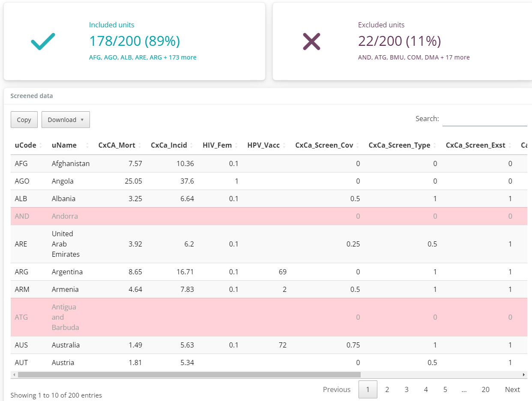Sort by CxCa_Incid column header

[x=169, y=145]
